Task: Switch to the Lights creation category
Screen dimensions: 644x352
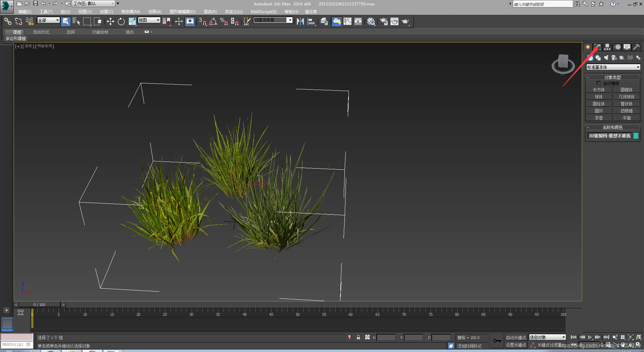Action: coord(606,58)
